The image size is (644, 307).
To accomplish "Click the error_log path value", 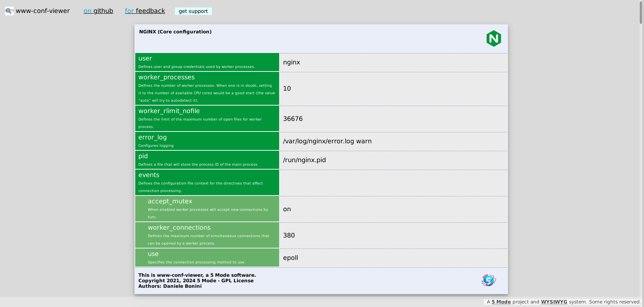I will 327,141.
